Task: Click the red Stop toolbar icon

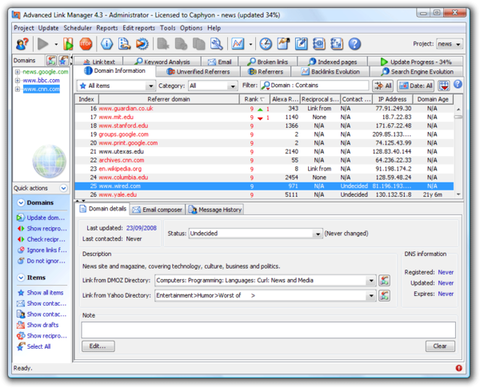Action: click(86, 44)
